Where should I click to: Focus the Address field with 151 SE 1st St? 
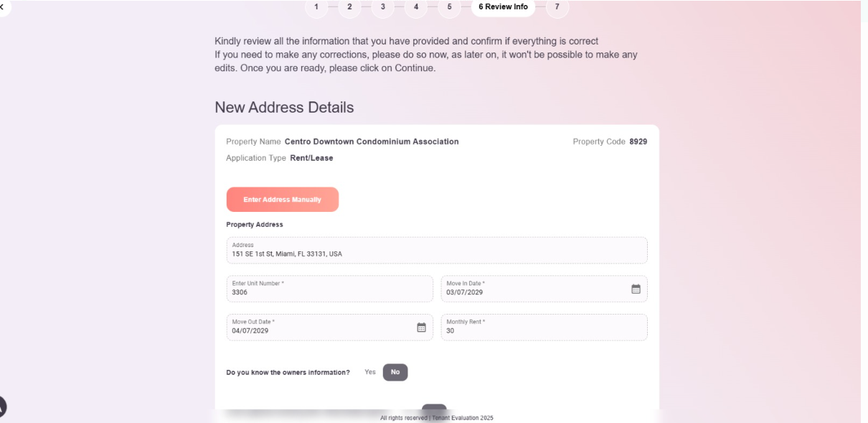(437, 250)
